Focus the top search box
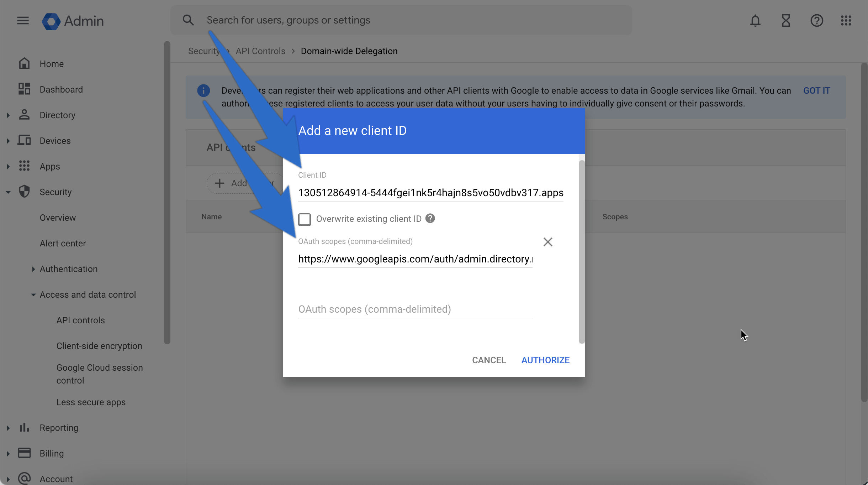Viewport: 868px width, 485px height. pos(401,20)
